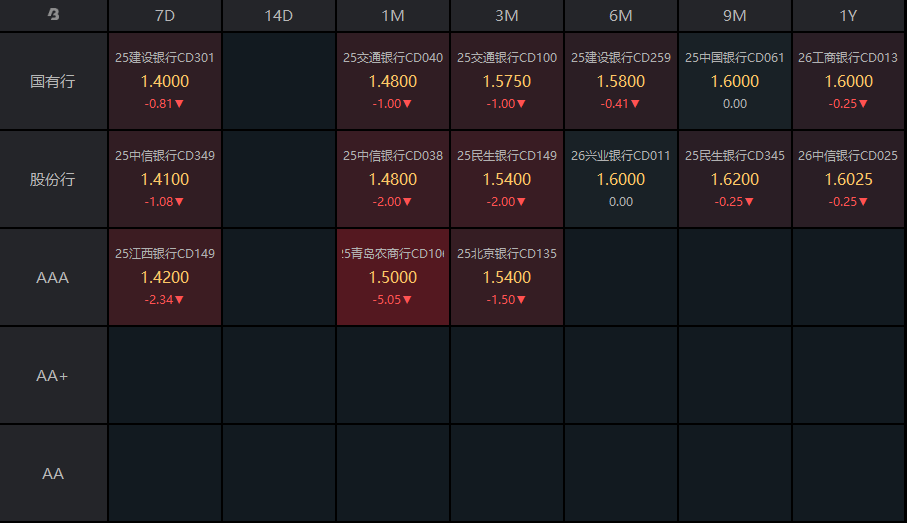Click the logo icon in the top-left header

53,15
